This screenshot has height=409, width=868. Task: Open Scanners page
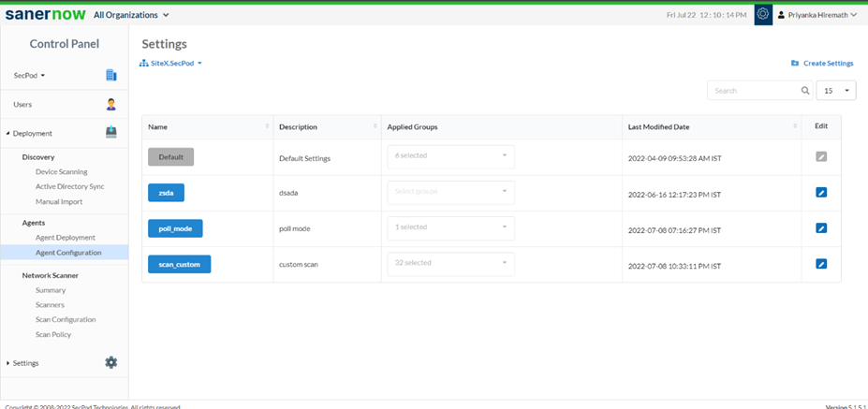[x=50, y=305]
